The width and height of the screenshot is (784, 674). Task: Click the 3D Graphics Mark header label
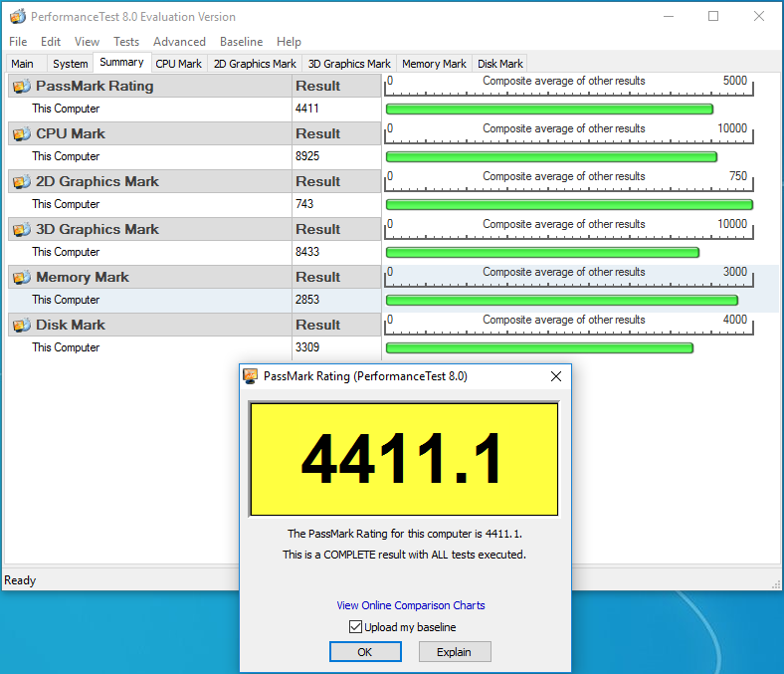[x=97, y=230]
